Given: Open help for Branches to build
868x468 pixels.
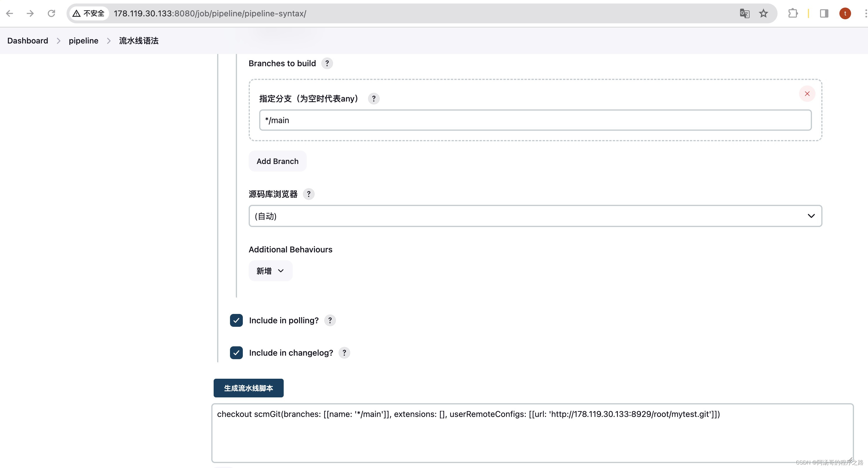Looking at the screenshot, I should pyautogui.click(x=327, y=63).
